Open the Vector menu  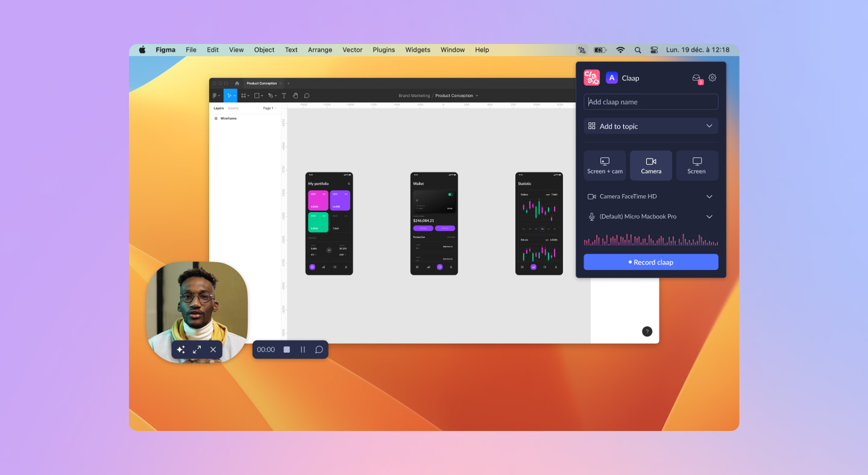353,50
